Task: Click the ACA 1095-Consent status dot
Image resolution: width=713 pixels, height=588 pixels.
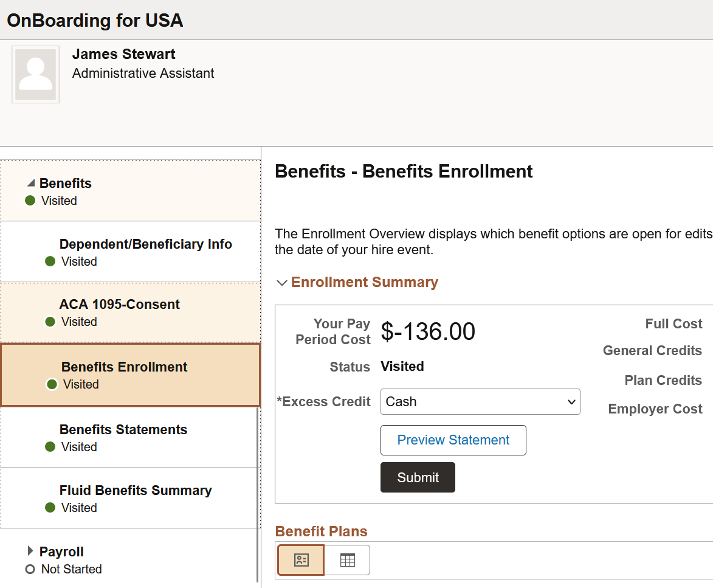Action: 50,322
